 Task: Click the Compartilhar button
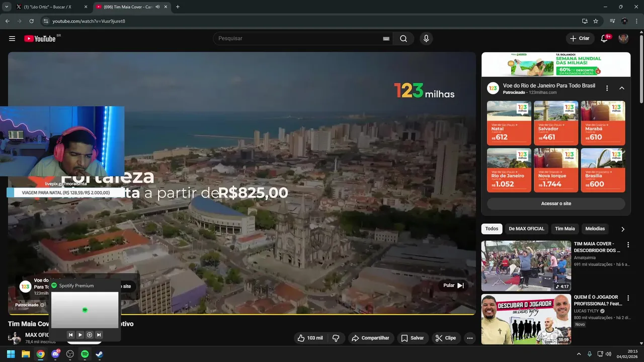(x=370, y=338)
